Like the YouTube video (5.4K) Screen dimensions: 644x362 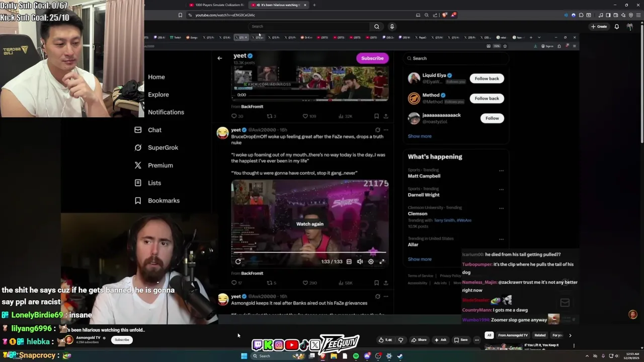(x=385, y=340)
